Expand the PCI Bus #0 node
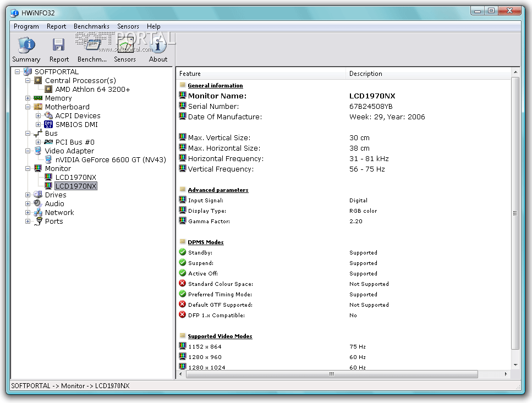Viewport: 532px width, 403px height. pyautogui.click(x=39, y=142)
